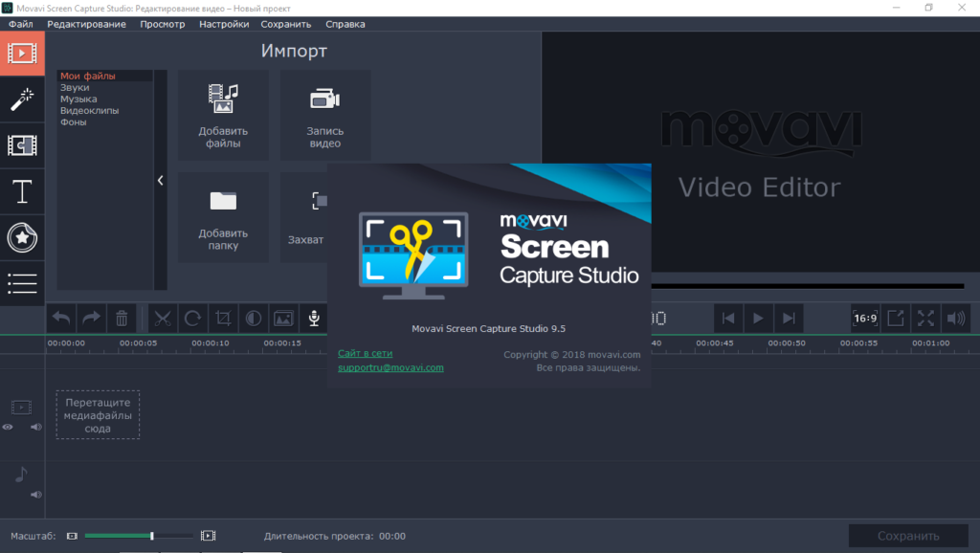
Task: Play the preview video
Action: coord(758,318)
